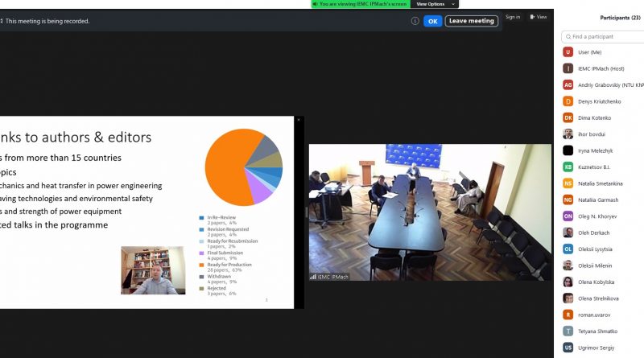644x358 pixels.
Task: Click the signal strength icon on IEMC IPMach video
Action: (313, 277)
